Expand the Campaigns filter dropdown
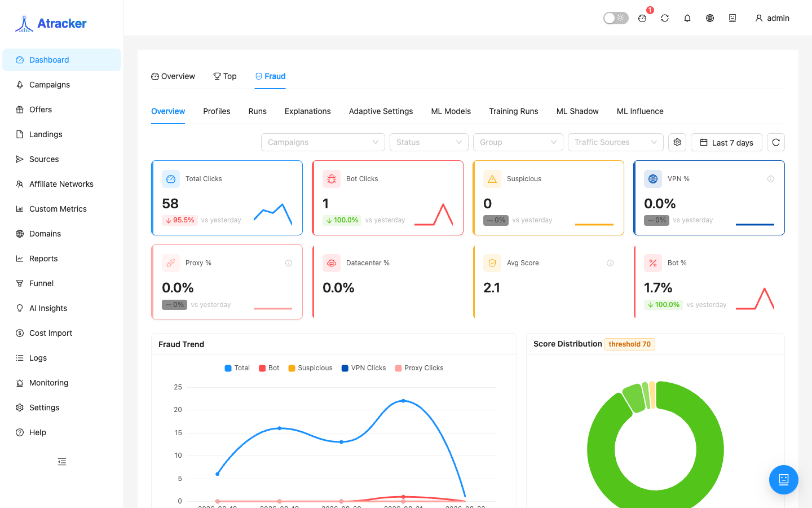Viewport: 812px width, 508px height. pyautogui.click(x=323, y=142)
